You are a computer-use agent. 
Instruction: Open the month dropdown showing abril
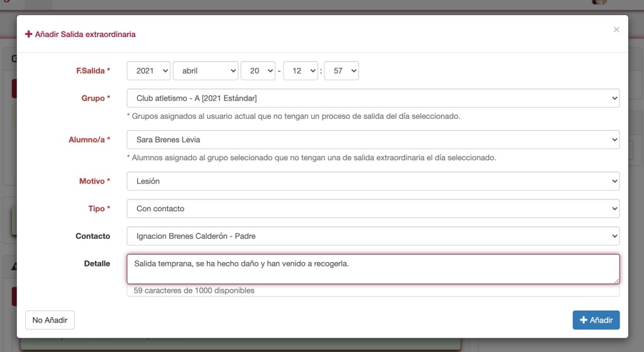point(205,71)
